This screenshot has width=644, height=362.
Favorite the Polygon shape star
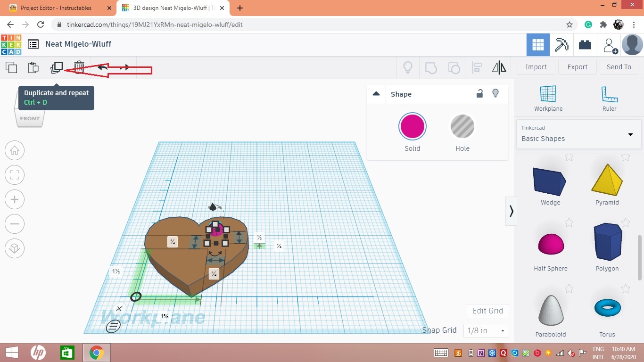click(626, 222)
